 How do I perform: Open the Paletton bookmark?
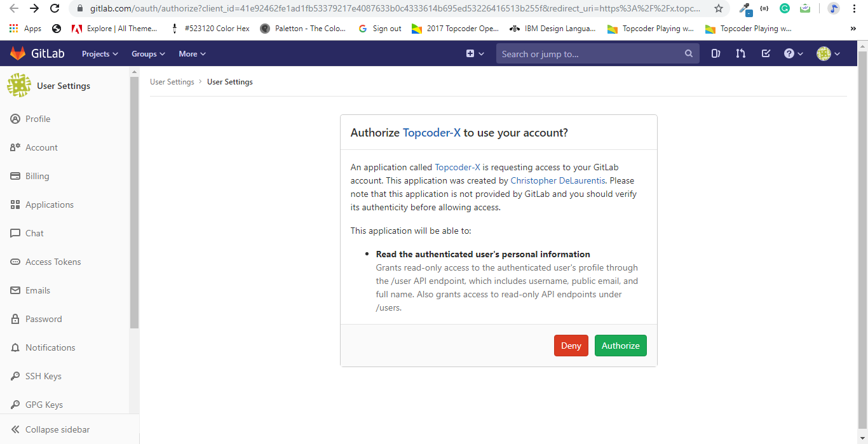pos(303,29)
